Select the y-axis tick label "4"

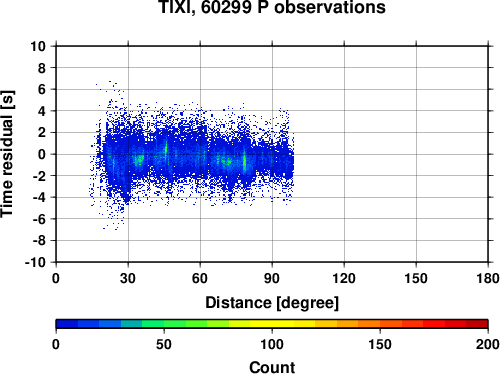[x=42, y=111]
